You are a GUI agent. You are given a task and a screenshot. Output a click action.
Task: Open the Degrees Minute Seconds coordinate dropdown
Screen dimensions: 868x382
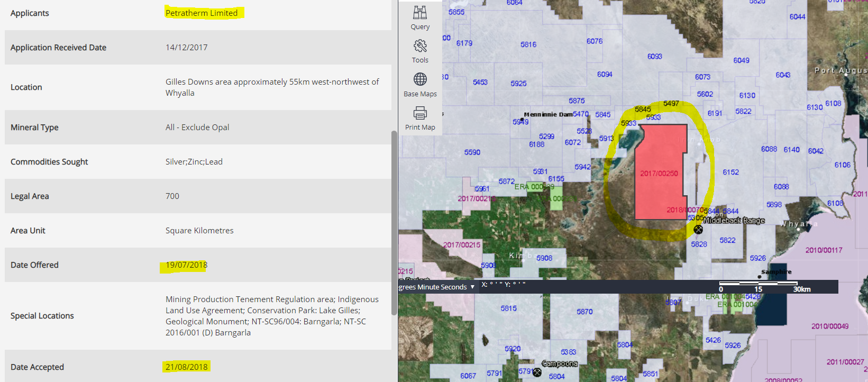coord(437,287)
